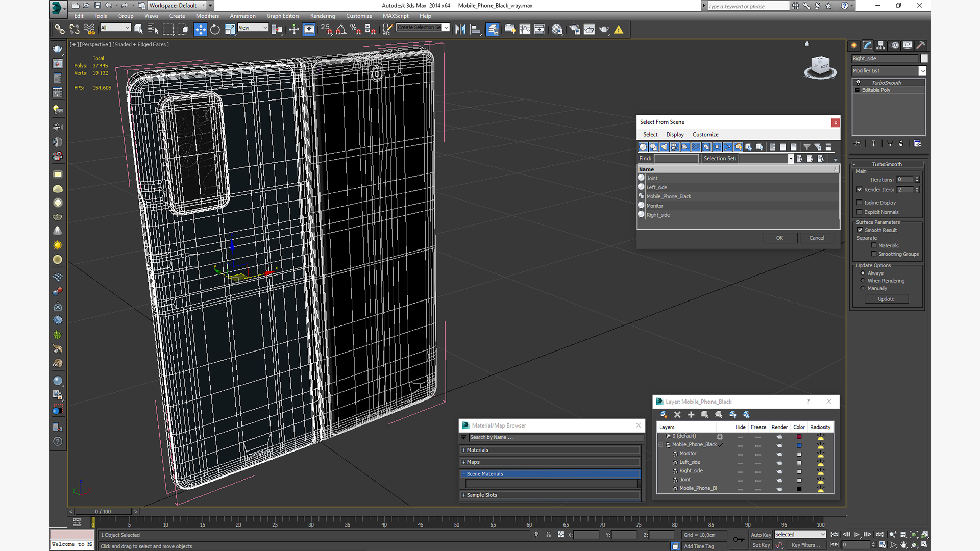Click the Select and Link chain icon
This screenshot has height=551, width=980.
60,30
